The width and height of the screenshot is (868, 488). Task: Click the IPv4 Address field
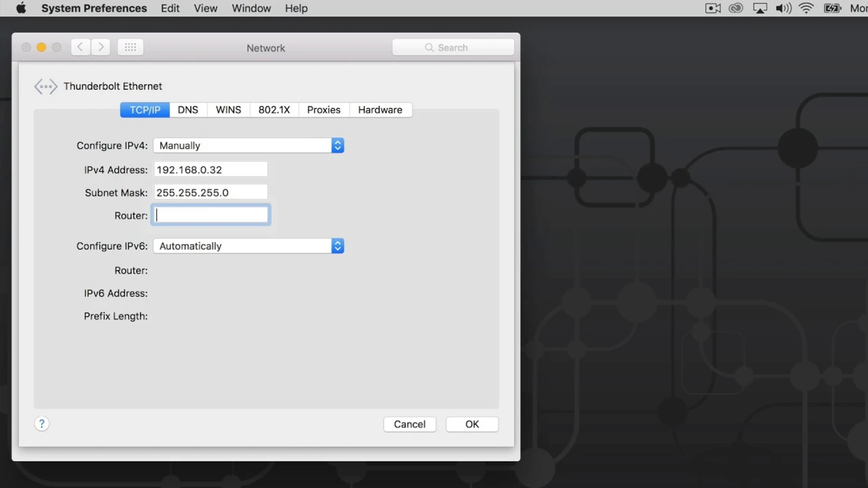point(210,169)
